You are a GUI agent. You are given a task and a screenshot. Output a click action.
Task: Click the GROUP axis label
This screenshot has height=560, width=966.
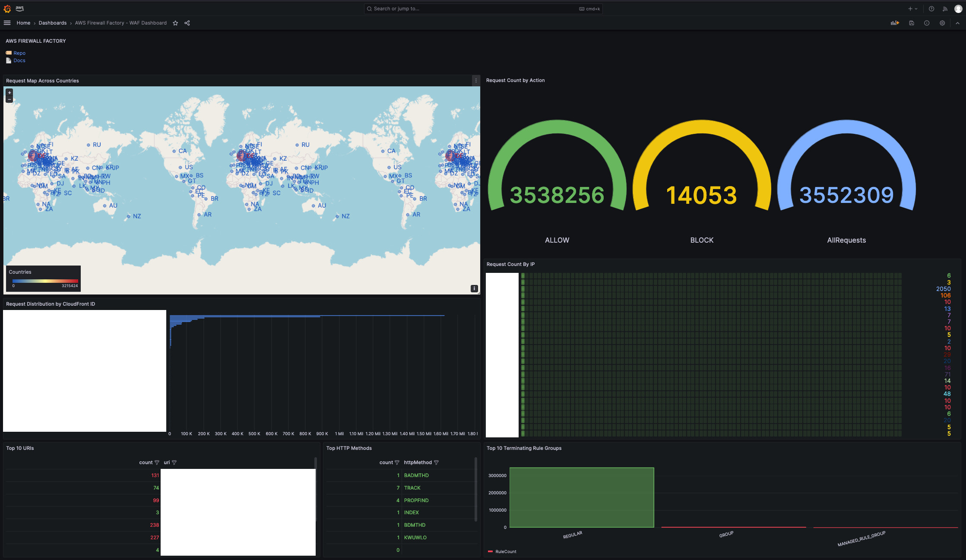coord(726,535)
